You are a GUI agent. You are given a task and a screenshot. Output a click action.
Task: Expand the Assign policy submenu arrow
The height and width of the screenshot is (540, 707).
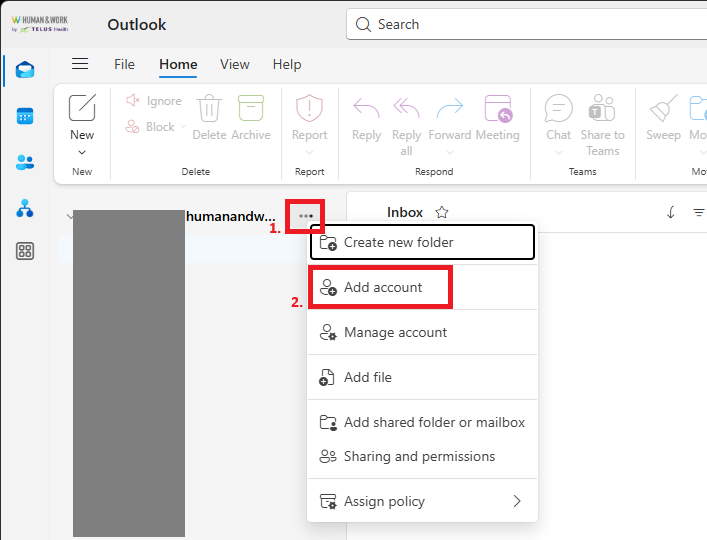(517, 501)
